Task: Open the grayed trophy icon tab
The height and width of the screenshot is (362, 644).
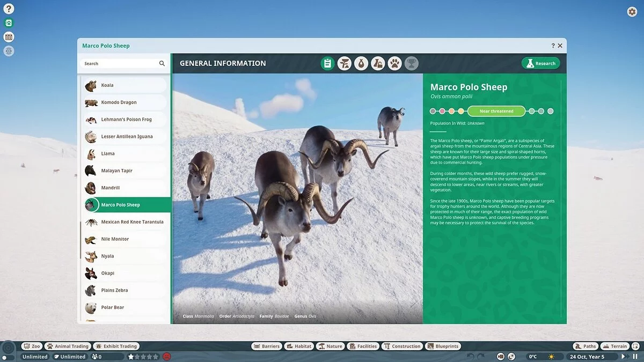Action: point(411,64)
